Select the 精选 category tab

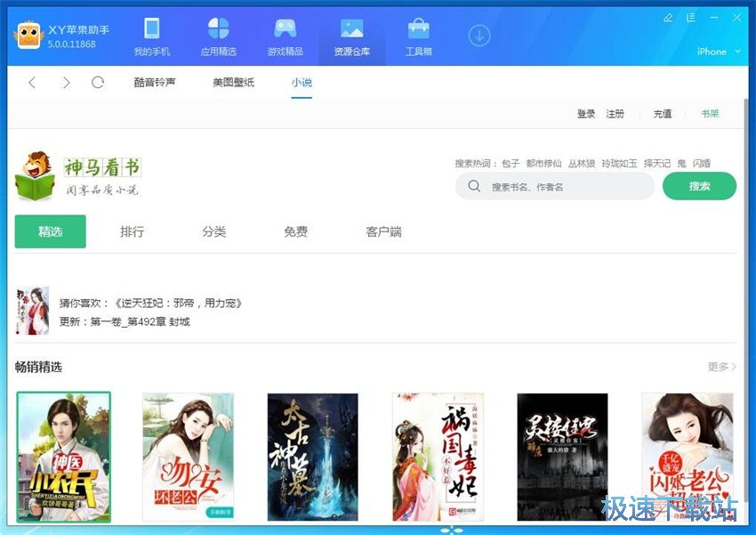pos(50,231)
